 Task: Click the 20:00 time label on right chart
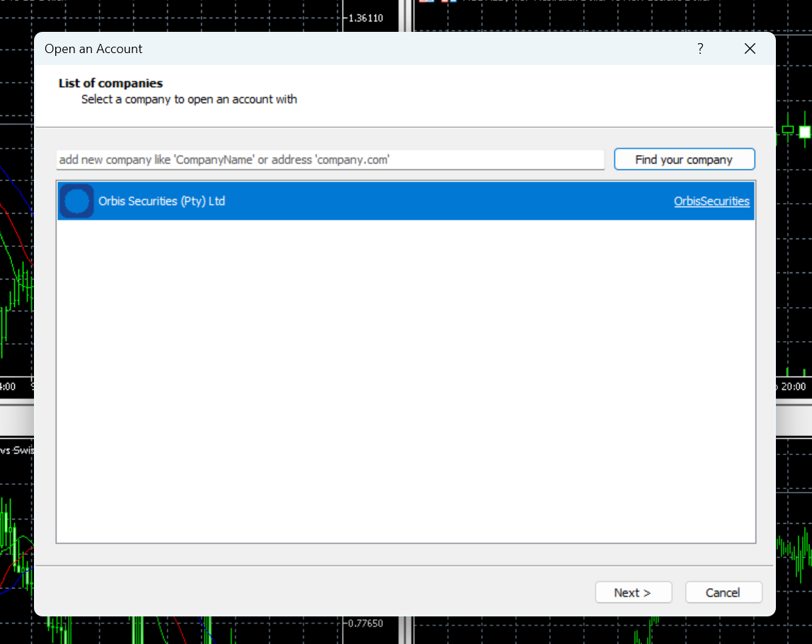(793, 386)
